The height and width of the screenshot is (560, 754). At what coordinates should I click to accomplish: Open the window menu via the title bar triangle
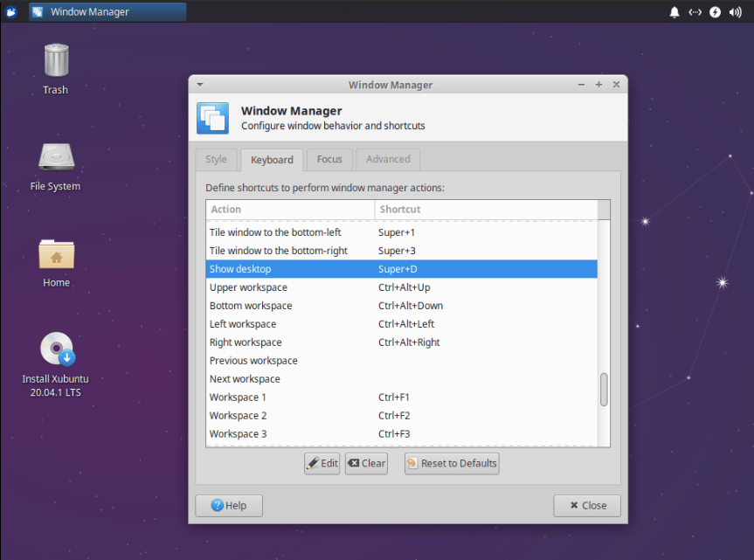(199, 84)
